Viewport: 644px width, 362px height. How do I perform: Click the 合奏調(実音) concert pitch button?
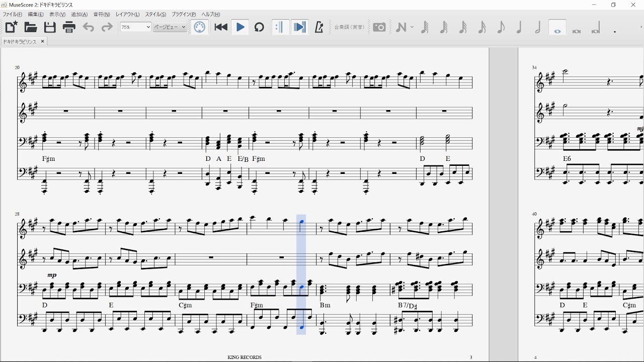pyautogui.click(x=349, y=27)
